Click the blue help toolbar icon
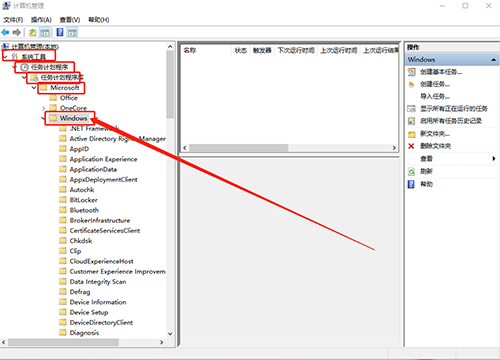Viewport: 500px width, 360px height. [60, 32]
